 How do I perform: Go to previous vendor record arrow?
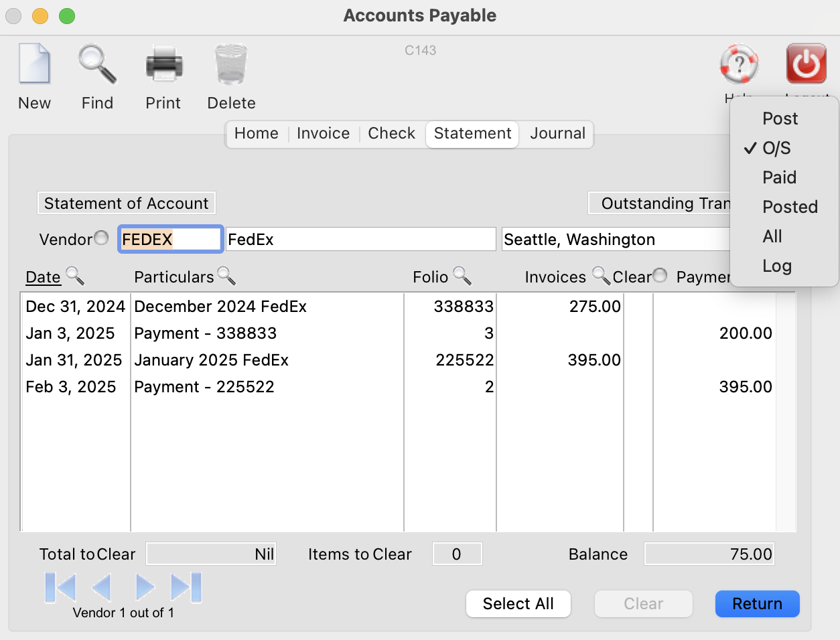click(100, 588)
